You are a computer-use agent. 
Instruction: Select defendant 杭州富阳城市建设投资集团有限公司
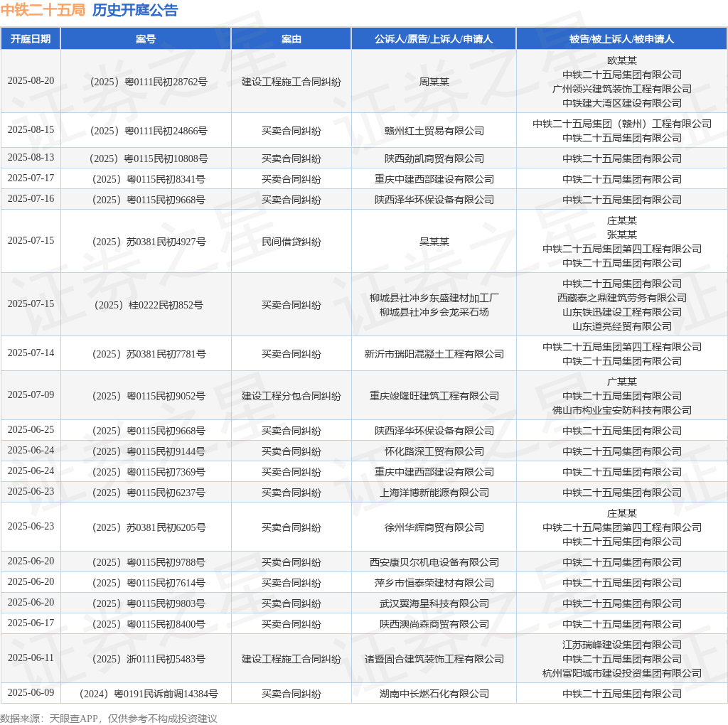(x=621, y=673)
